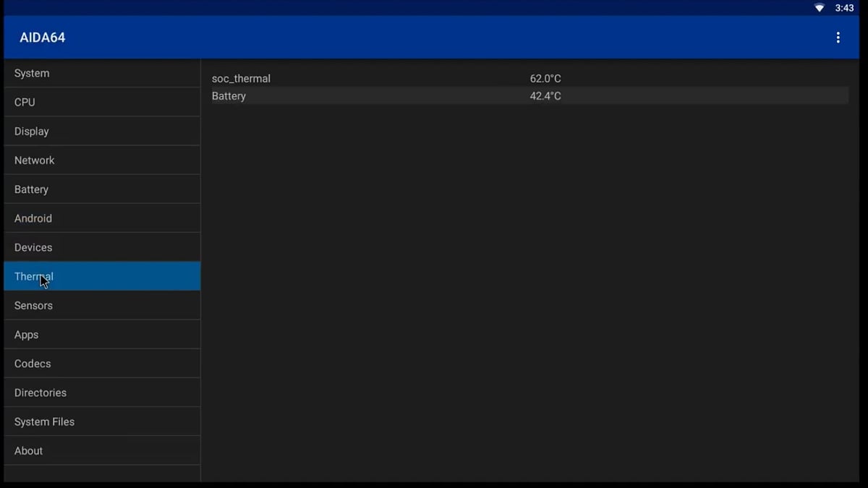
Task: Select the highlighted Thermal entry
Action: click(x=101, y=276)
